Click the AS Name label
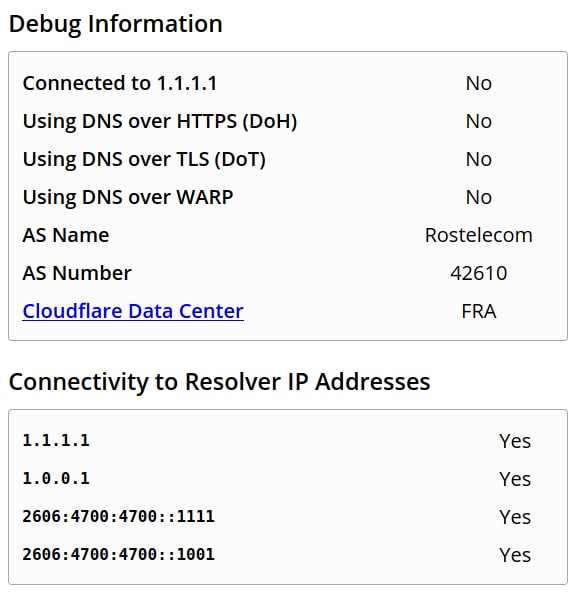This screenshot has width=583, height=596. [66, 235]
